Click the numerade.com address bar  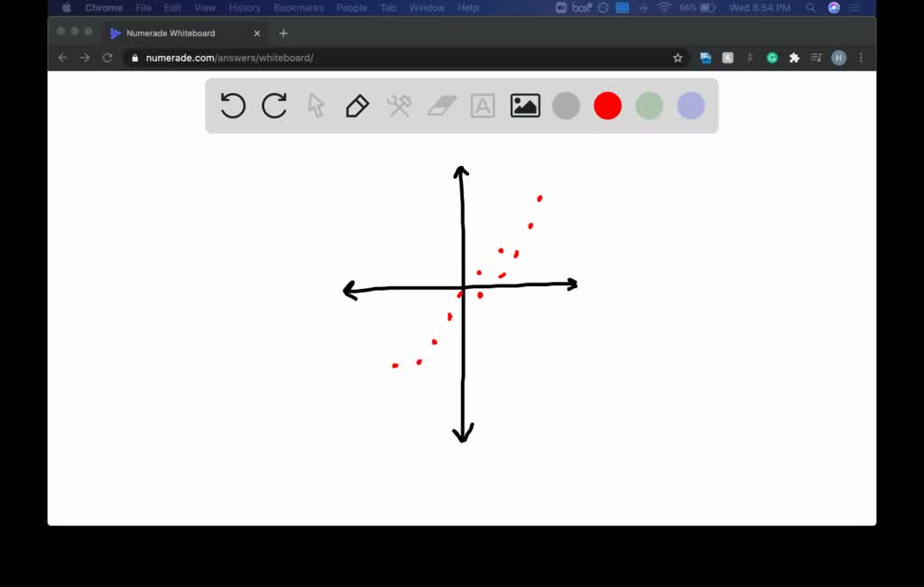pyautogui.click(x=406, y=58)
